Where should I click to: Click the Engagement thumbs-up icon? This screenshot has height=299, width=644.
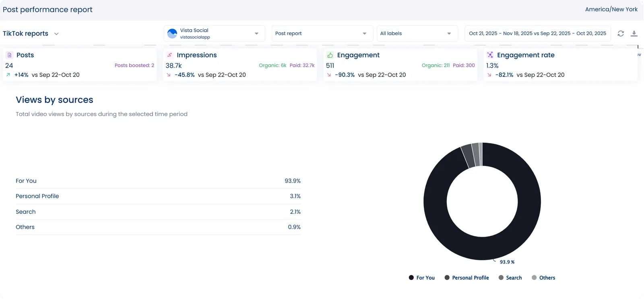[330, 55]
